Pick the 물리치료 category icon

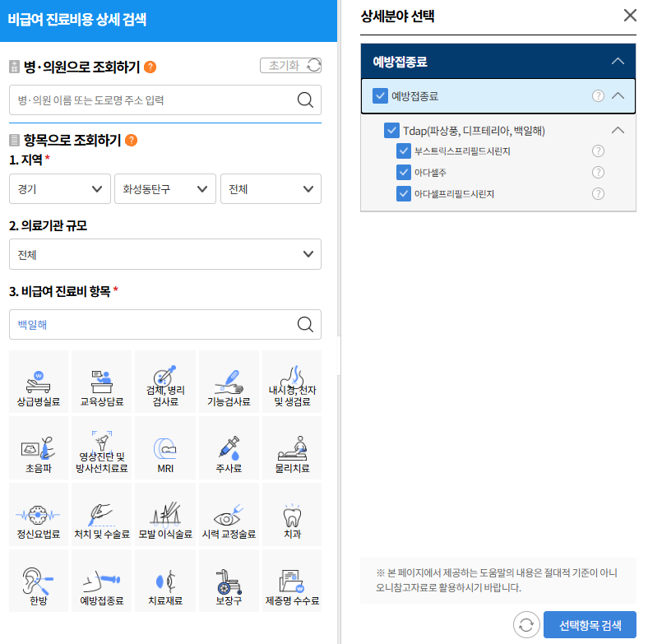(x=292, y=448)
